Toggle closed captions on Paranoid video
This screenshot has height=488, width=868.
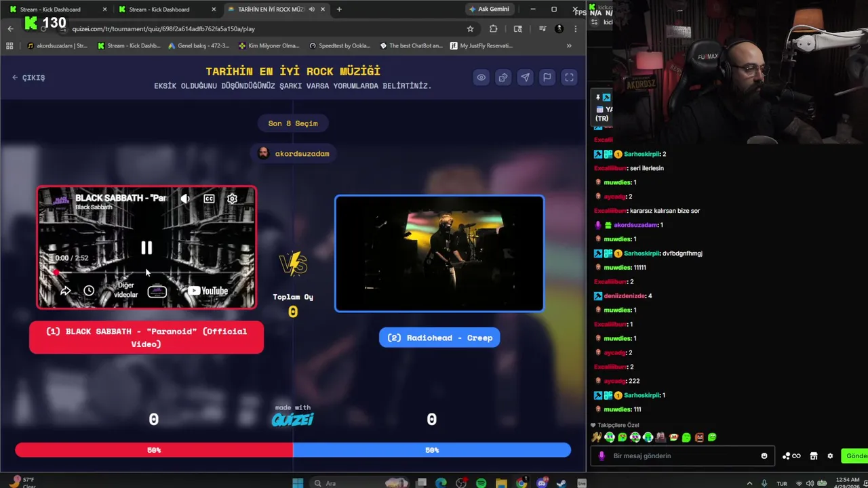coord(209,199)
